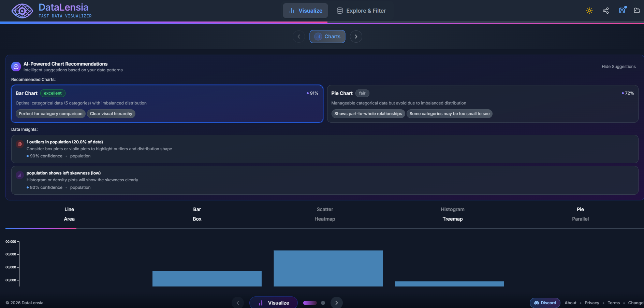This screenshot has width=644, height=308.
Task: Click the skewness chart icon
Action: [x=20, y=175]
